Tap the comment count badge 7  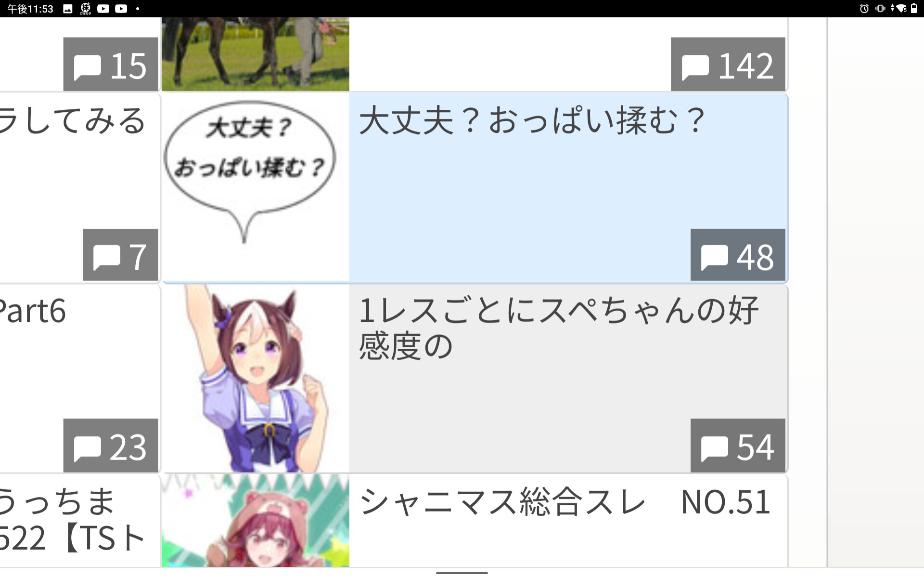click(120, 255)
